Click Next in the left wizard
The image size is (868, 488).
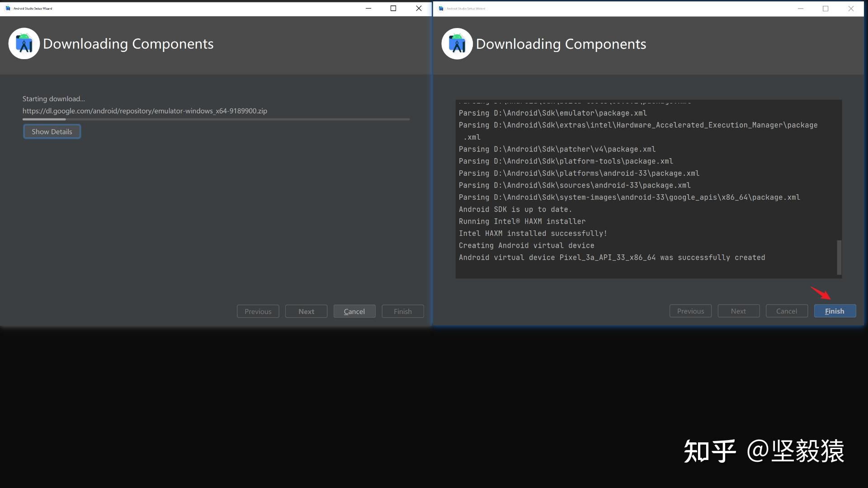point(306,311)
